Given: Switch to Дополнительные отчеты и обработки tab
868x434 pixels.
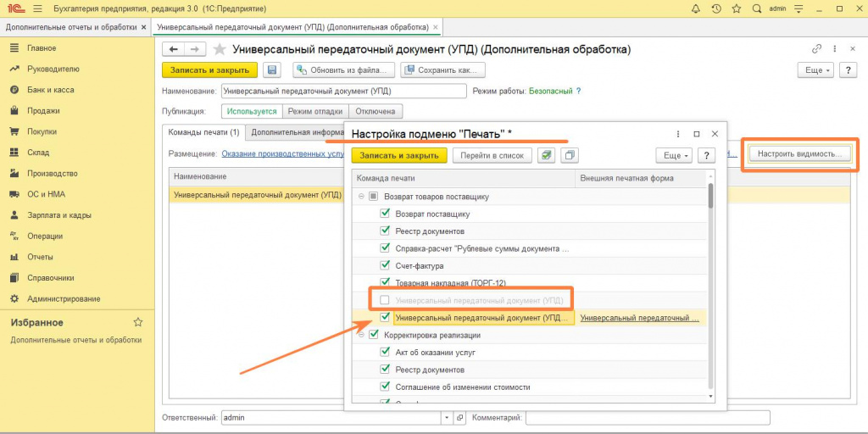Looking at the screenshot, I should (71, 26).
